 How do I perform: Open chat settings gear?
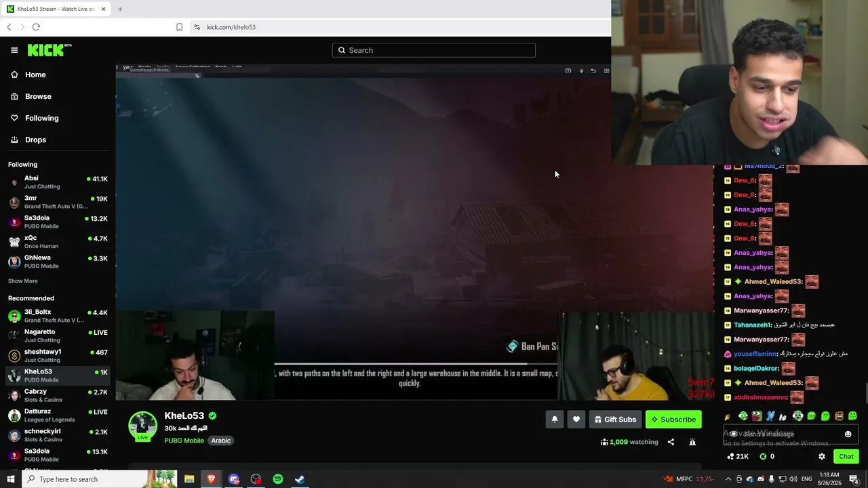822,457
